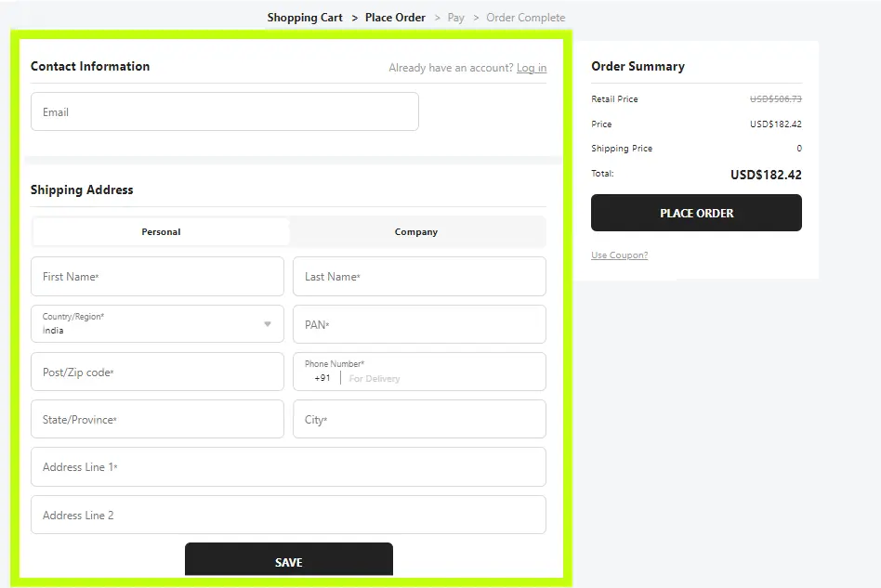This screenshot has height=588, width=881.
Task: Click the struck-through retail price USD$506.73
Action: pyautogui.click(x=775, y=98)
